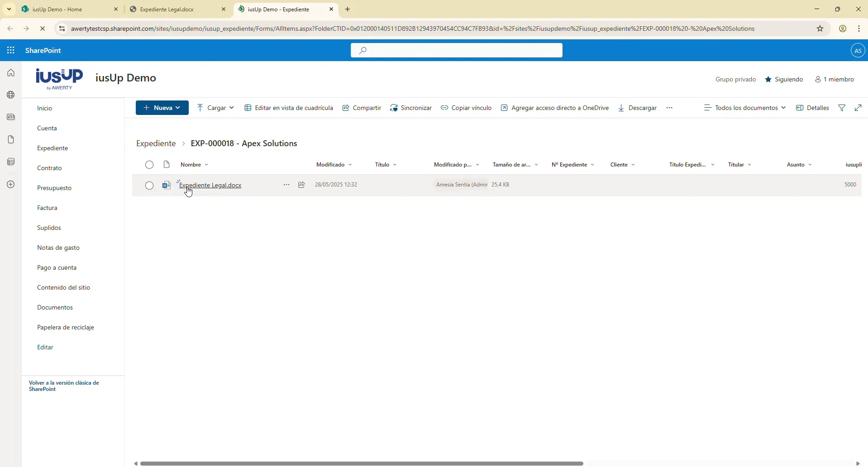
Task: Expand the Nueva dropdown button
Action: point(162,108)
